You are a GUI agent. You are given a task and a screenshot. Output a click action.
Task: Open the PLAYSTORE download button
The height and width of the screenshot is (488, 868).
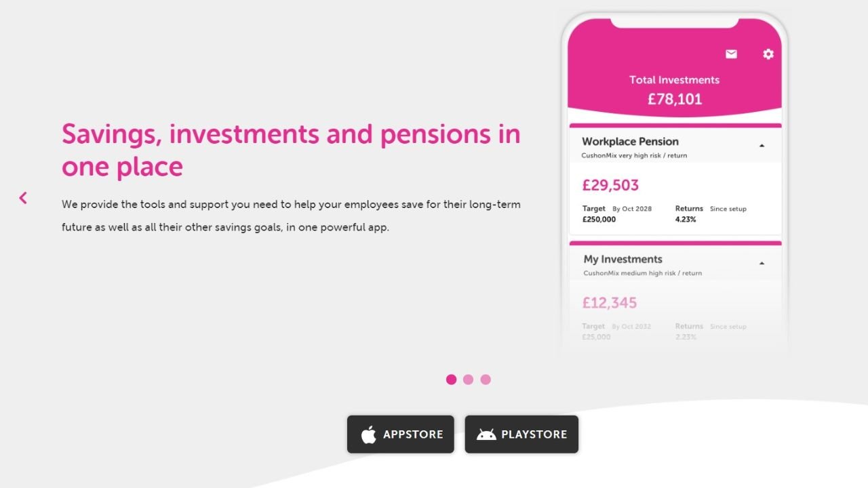[521, 434]
